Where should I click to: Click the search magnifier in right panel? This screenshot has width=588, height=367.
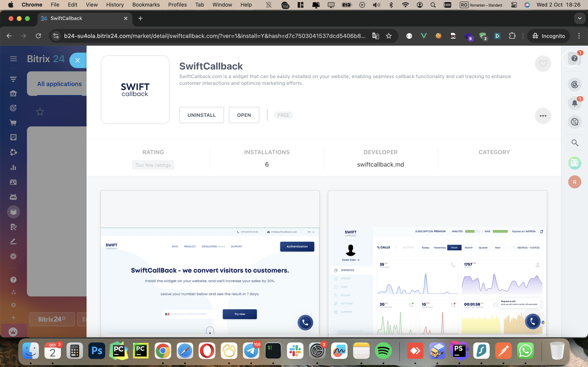pyautogui.click(x=575, y=143)
